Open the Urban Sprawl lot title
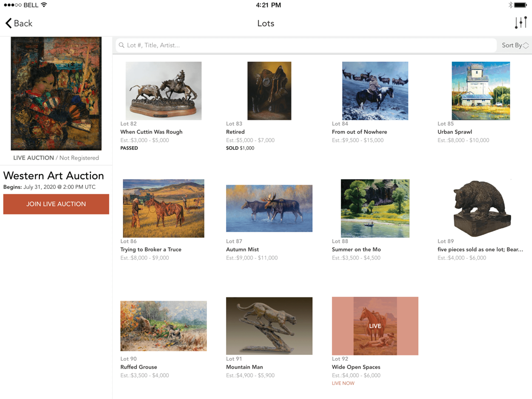The height and width of the screenshot is (399, 532). 455,132
